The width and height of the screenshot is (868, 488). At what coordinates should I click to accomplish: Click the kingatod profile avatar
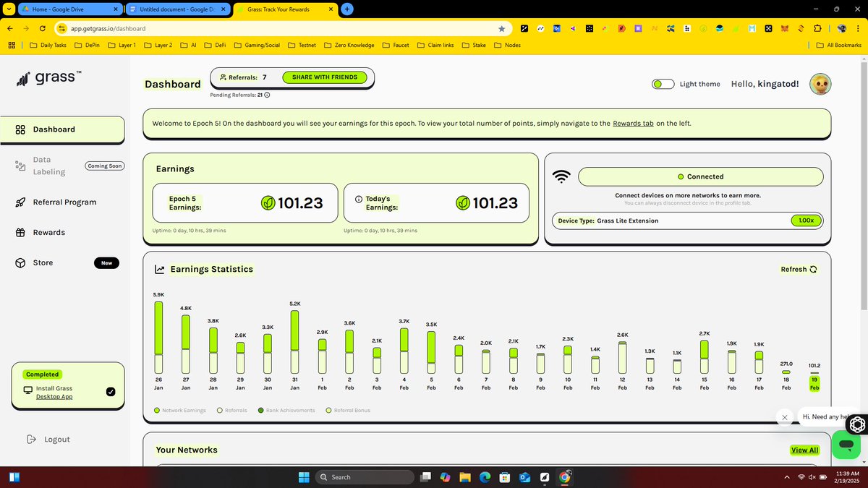pos(820,84)
